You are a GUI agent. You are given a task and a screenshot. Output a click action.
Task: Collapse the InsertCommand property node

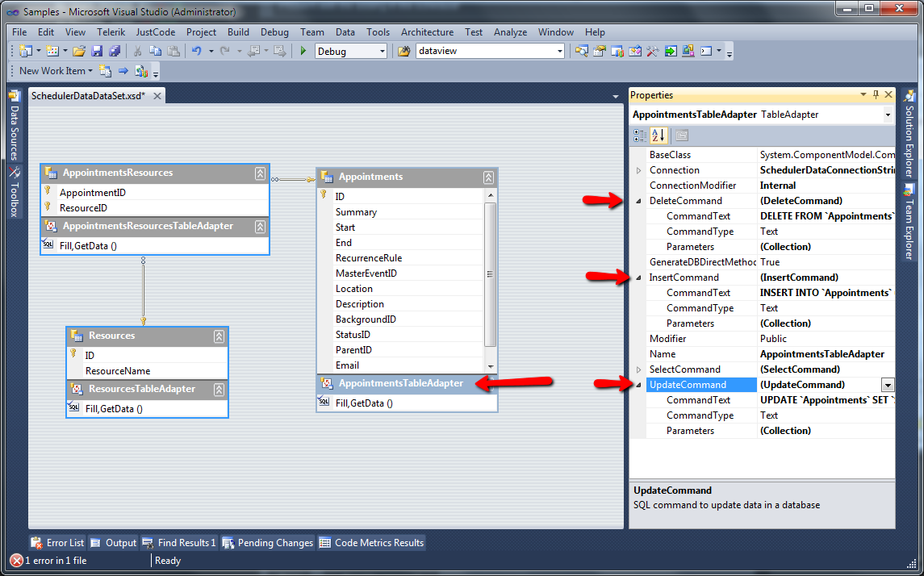(639, 278)
